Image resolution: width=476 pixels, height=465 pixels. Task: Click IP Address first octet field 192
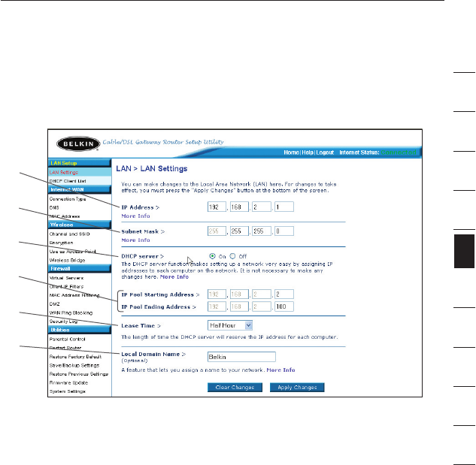217,207
